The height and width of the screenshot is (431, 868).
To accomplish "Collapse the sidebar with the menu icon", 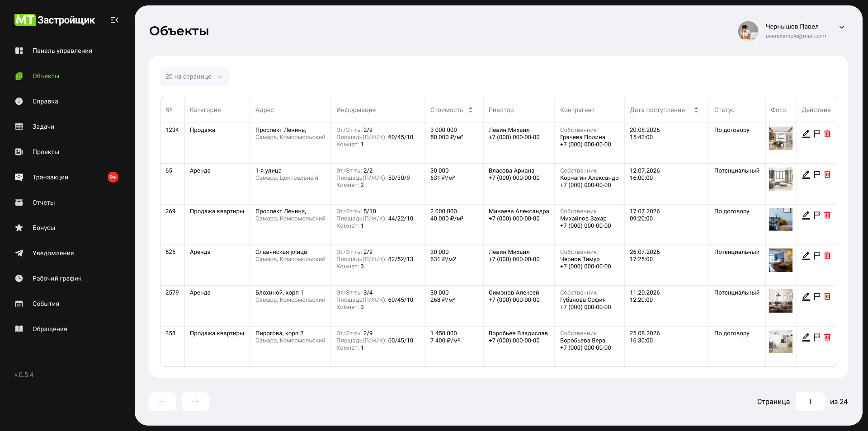I will tap(114, 20).
